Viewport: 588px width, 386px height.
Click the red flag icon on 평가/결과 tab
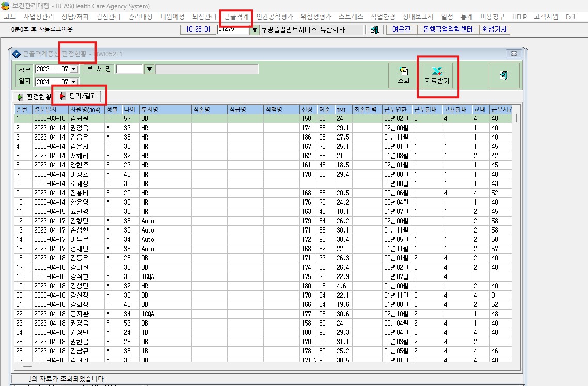[62, 96]
